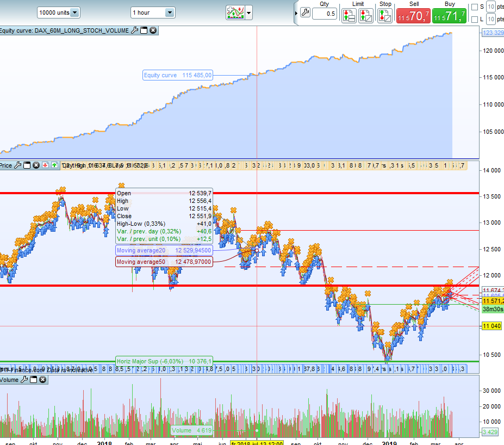Open the indicator button dropdown arrow

tap(249, 13)
